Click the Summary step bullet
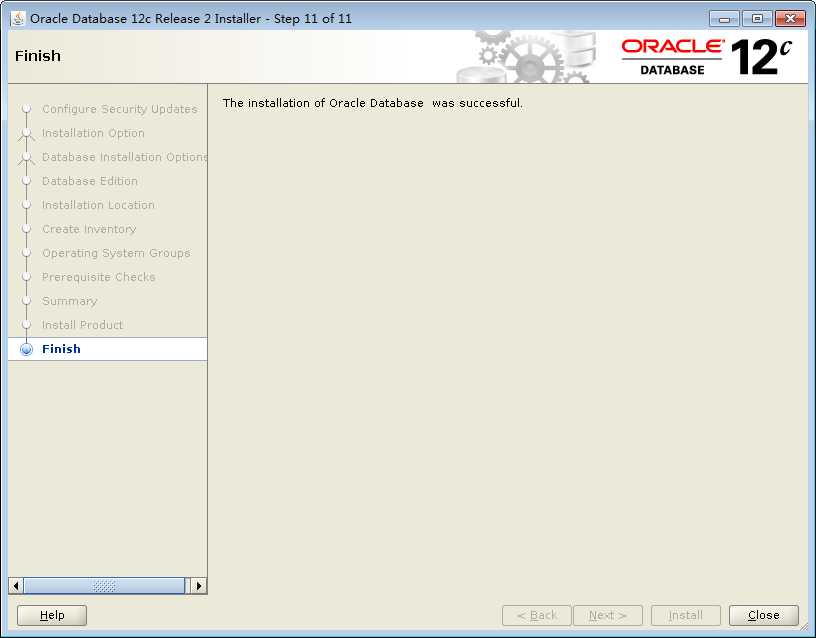 (x=27, y=300)
